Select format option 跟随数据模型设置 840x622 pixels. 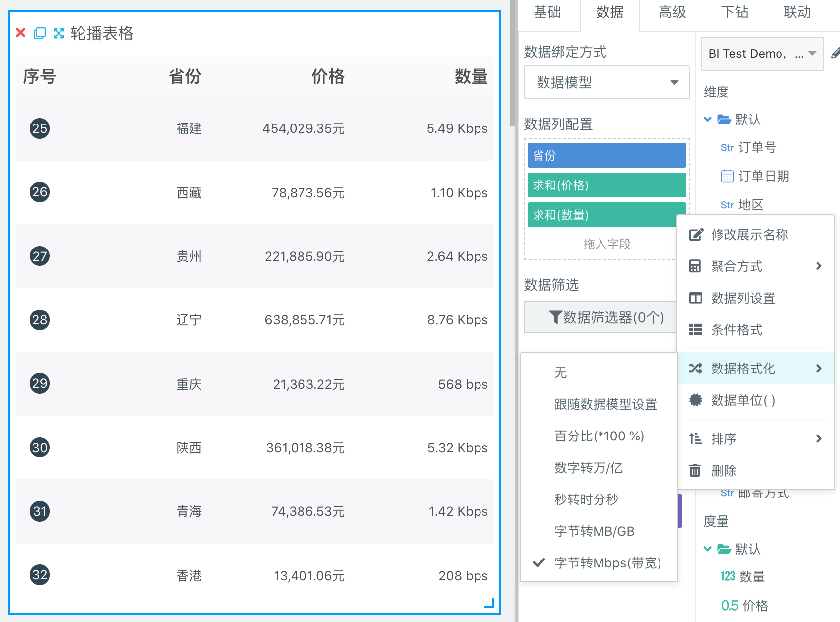599,404
